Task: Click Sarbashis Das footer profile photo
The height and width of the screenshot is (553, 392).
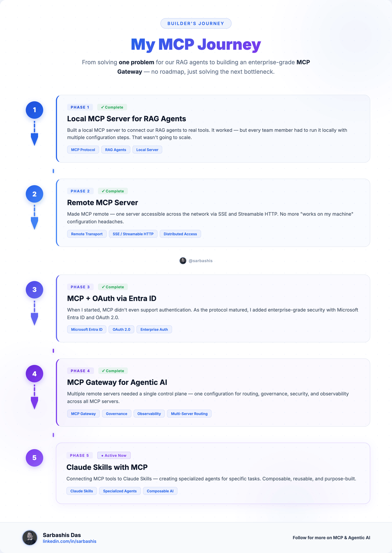Action: point(30,538)
